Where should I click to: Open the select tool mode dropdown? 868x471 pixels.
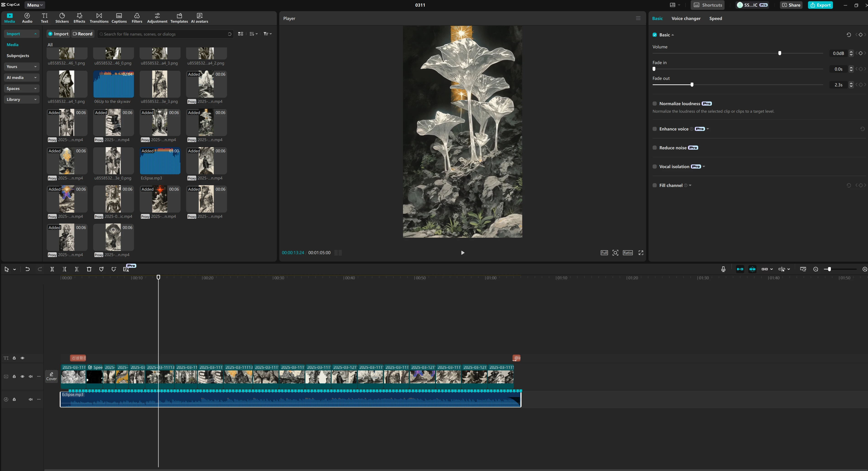[15, 269]
